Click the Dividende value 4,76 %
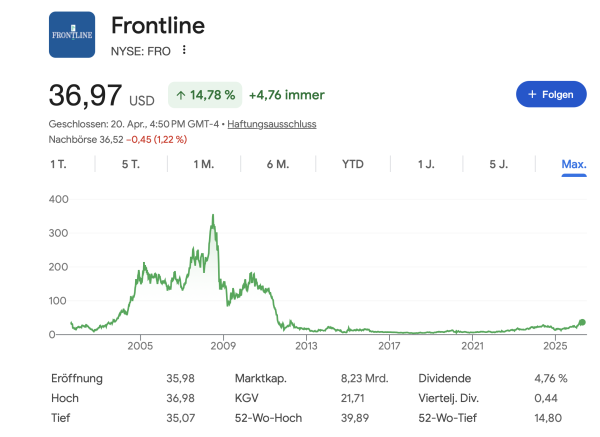This screenshot has height=437, width=600. point(551,379)
